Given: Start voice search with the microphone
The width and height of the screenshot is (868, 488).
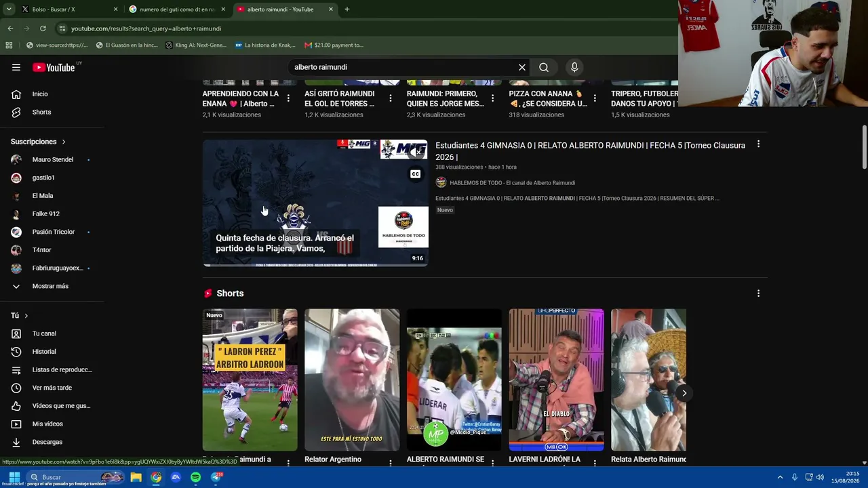Looking at the screenshot, I should [x=574, y=67].
